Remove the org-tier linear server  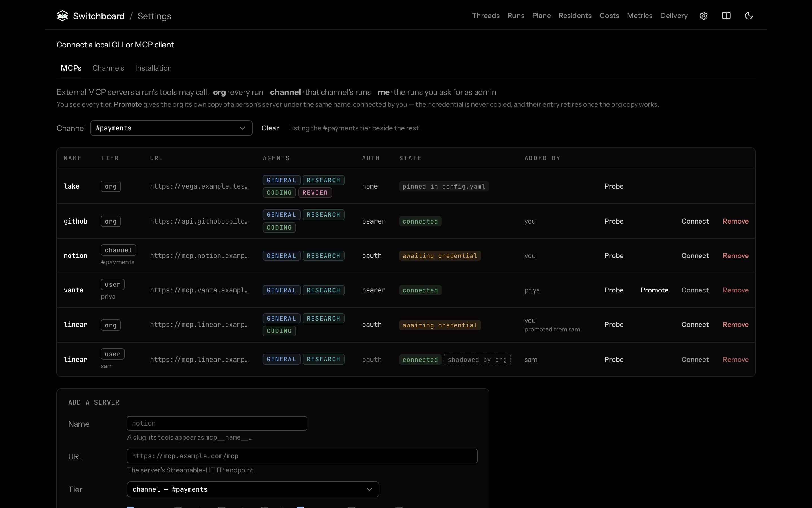[x=736, y=325]
